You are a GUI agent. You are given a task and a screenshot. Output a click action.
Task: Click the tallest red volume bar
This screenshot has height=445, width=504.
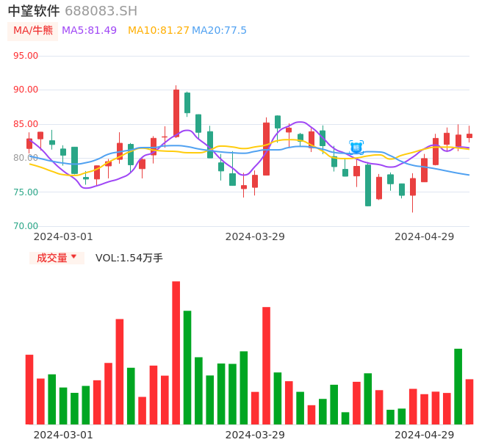point(176,352)
